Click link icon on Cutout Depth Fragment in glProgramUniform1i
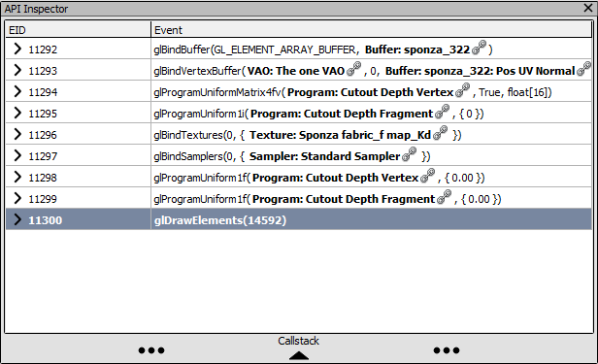The image size is (598, 364). point(442,112)
